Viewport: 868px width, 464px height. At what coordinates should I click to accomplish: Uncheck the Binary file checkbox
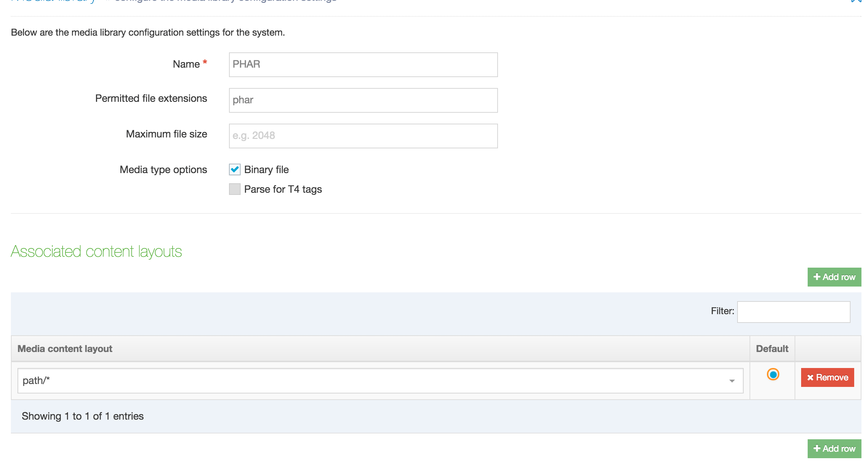[235, 169]
